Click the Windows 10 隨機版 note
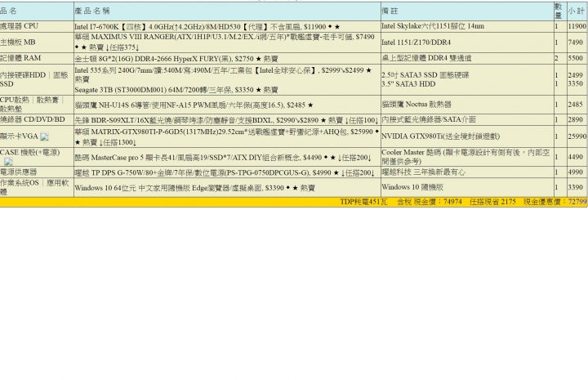 click(x=412, y=187)
